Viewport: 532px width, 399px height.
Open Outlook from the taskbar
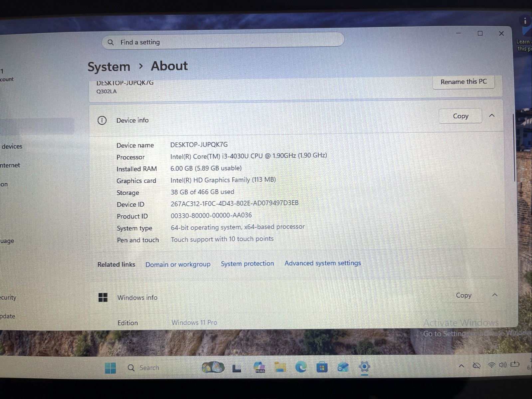[343, 367]
